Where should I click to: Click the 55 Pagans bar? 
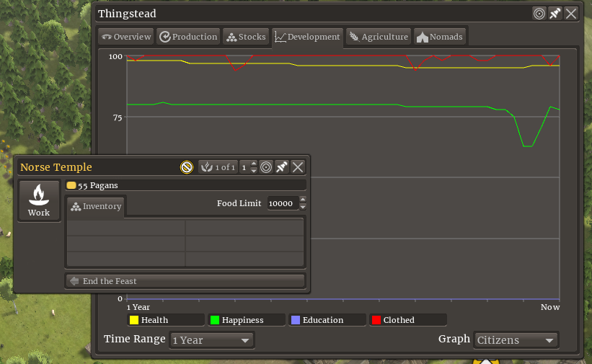pyautogui.click(x=185, y=185)
